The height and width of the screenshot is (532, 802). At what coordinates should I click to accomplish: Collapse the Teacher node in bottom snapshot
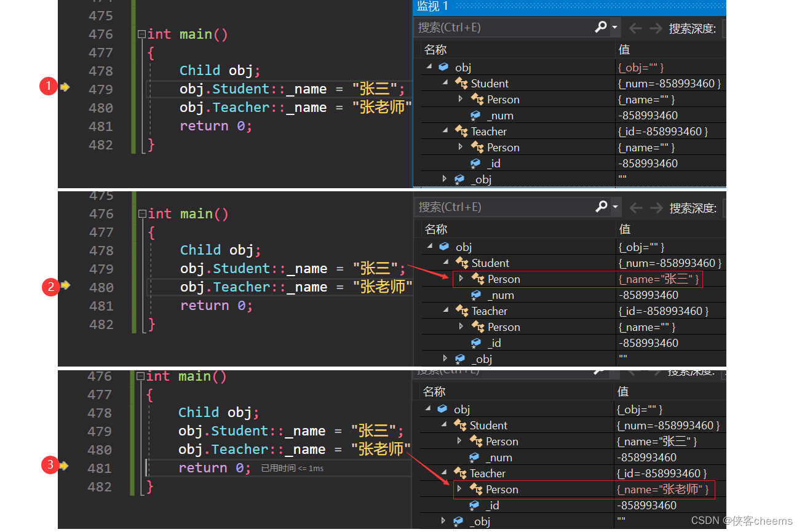click(x=443, y=472)
